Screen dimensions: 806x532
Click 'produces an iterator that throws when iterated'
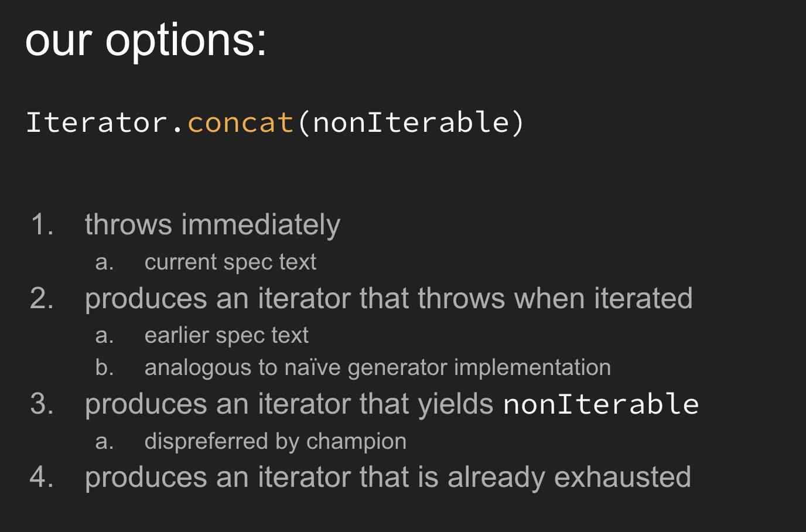click(x=389, y=298)
